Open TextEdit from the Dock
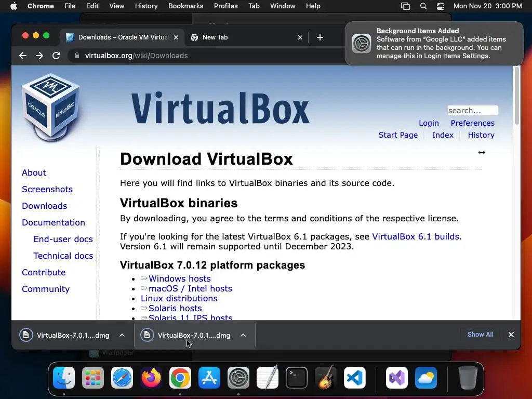Screen dimensions: 532x399 pyautogui.click(x=268, y=378)
